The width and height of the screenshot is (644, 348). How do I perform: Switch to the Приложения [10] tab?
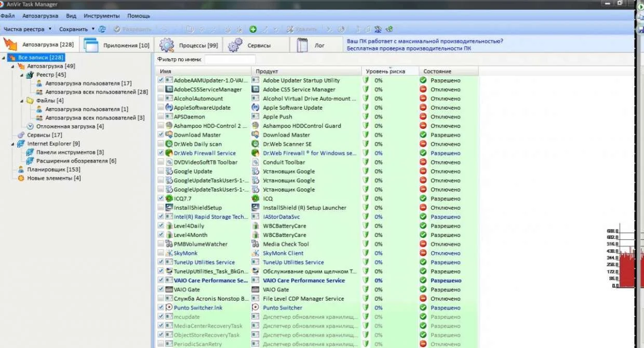[117, 45]
